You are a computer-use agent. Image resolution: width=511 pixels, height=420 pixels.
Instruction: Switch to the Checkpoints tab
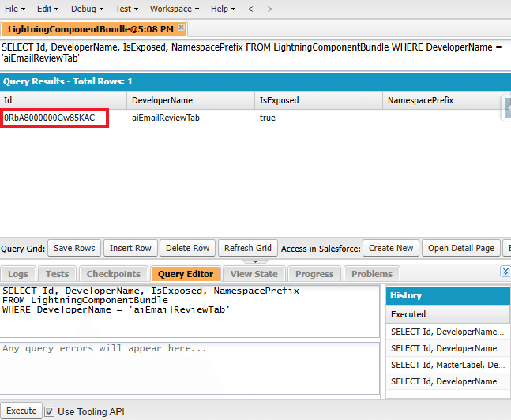(114, 274)
